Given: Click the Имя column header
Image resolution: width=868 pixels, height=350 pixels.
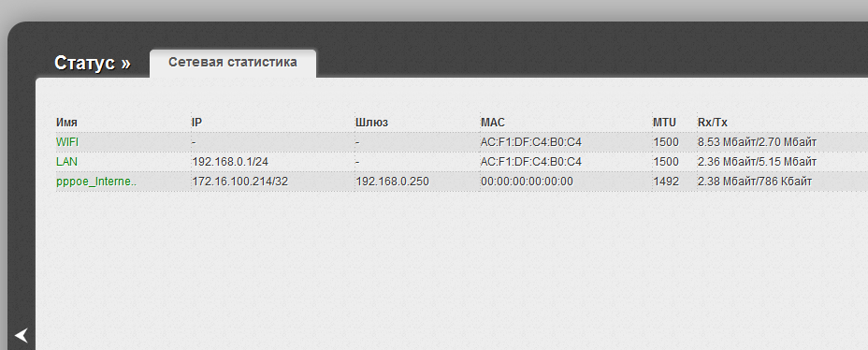Looking at the screenshot, I should pyautogui.click(x=67, y=123).
